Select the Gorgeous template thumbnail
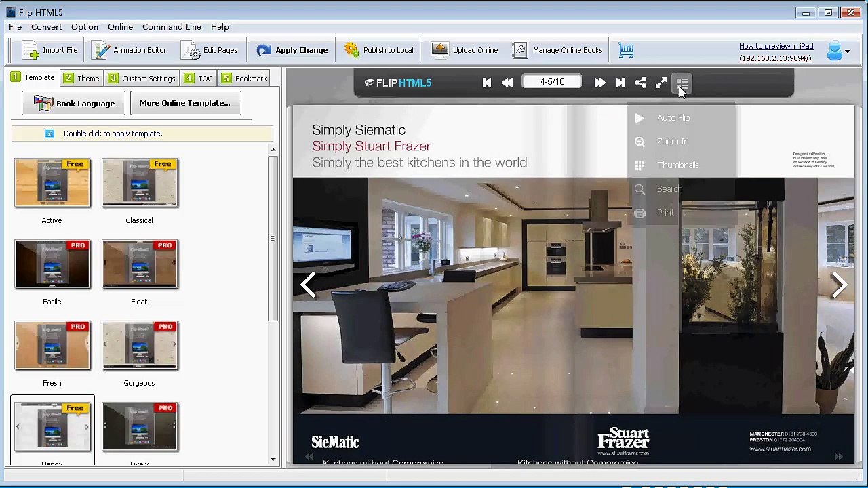Image resolution: width=868 pixels, height=488 pixels. coord(140,346)
